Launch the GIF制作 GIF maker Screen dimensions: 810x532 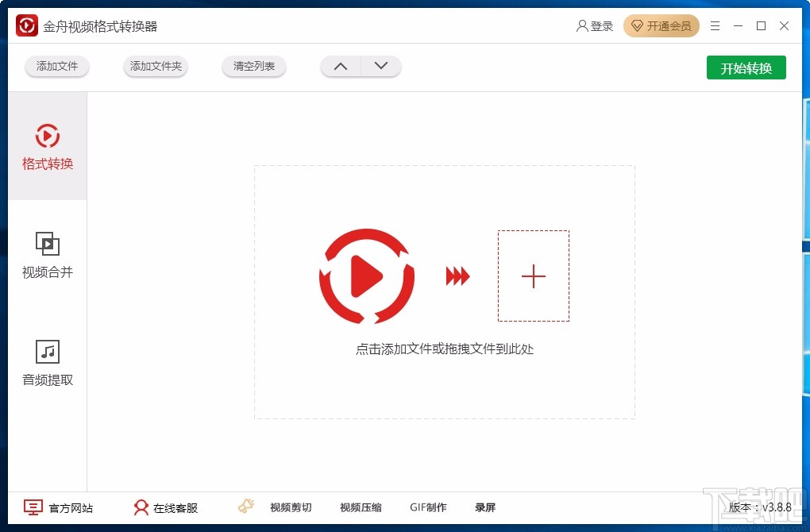(x=428, y=507)
